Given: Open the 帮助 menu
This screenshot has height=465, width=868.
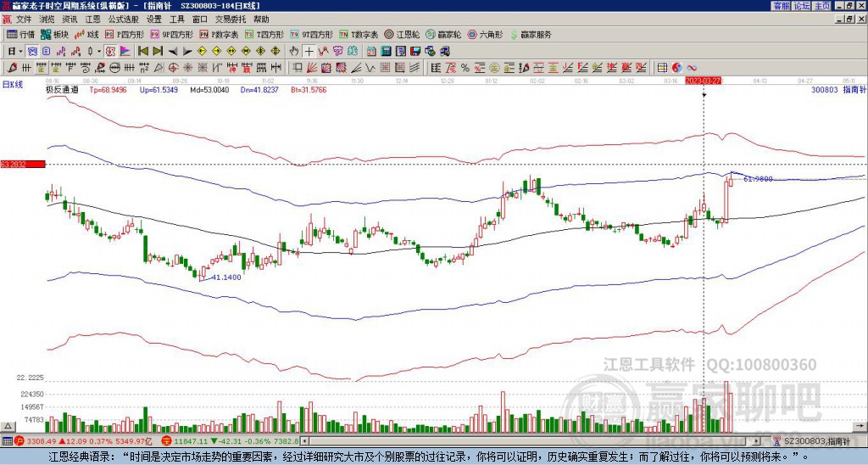Looking at the screenshot, I should point(261,20).
